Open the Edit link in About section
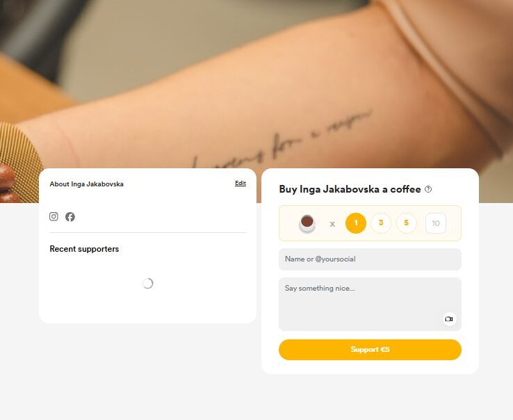 [241, 184]
